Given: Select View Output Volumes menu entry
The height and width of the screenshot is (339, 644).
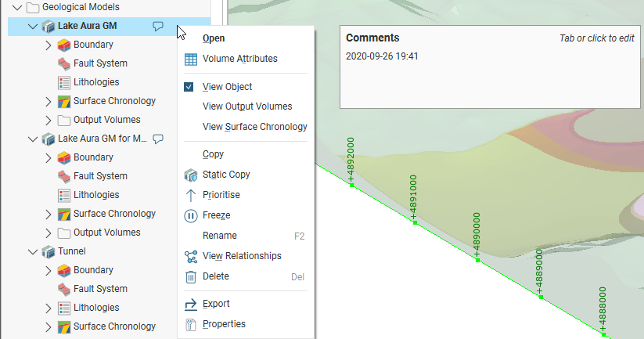Looking at the screenshot, I should point(247,106).
